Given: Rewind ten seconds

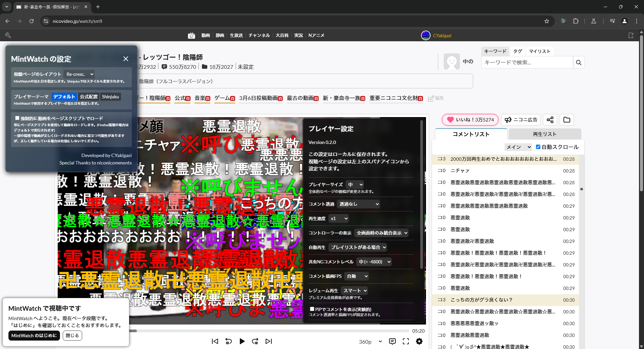Looking at the screenshot, I should tap(228, 341).
